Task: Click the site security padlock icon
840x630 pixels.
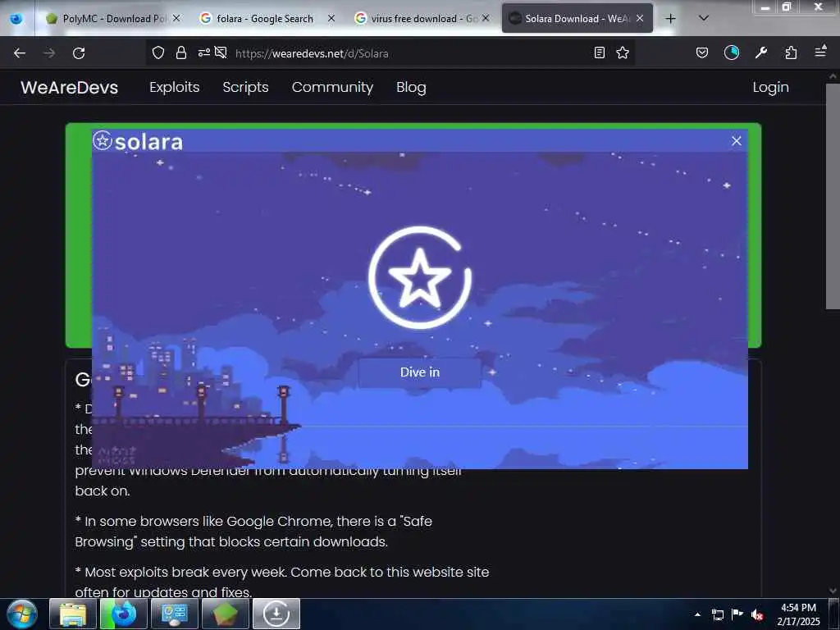Action: (181, 52)
